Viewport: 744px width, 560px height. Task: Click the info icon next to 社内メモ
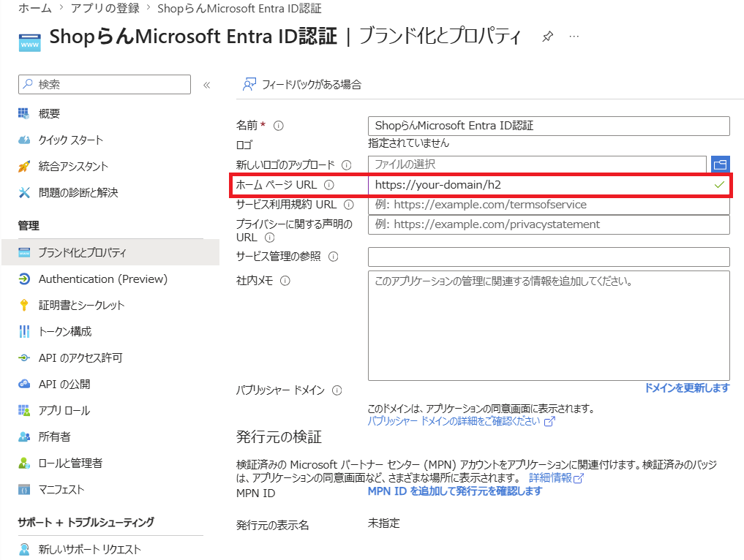285,281
